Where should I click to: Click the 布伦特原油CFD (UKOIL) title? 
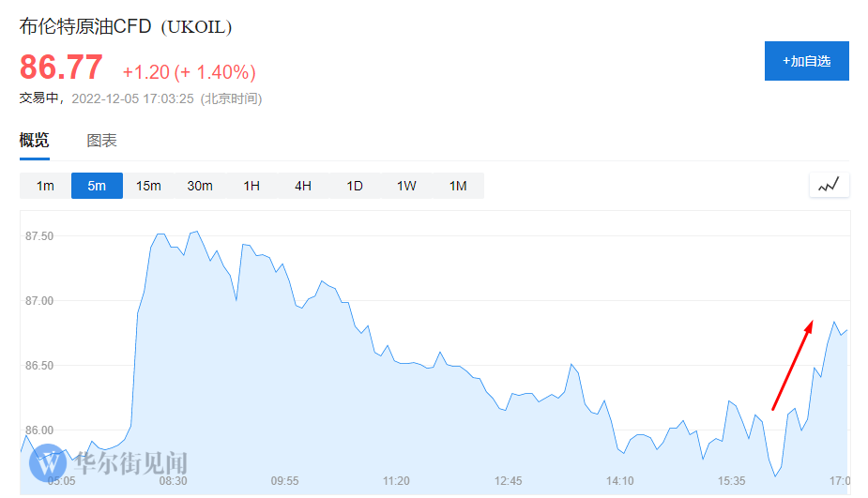[x=126, y=27]
